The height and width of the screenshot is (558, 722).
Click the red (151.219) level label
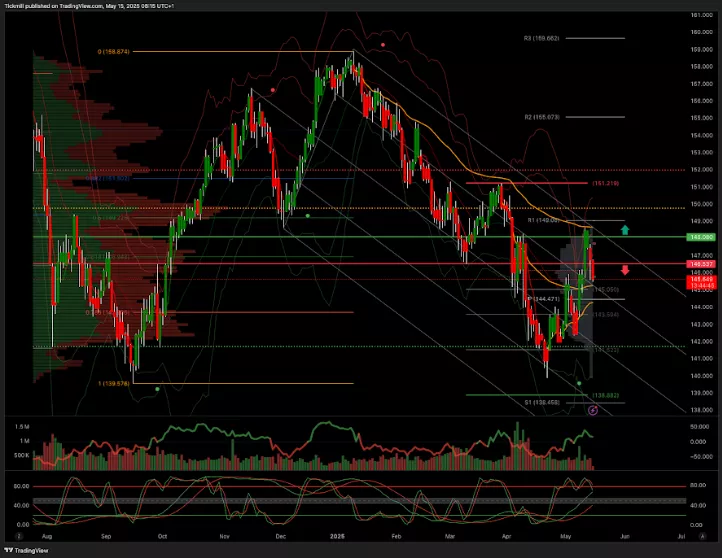click(606, 184)
